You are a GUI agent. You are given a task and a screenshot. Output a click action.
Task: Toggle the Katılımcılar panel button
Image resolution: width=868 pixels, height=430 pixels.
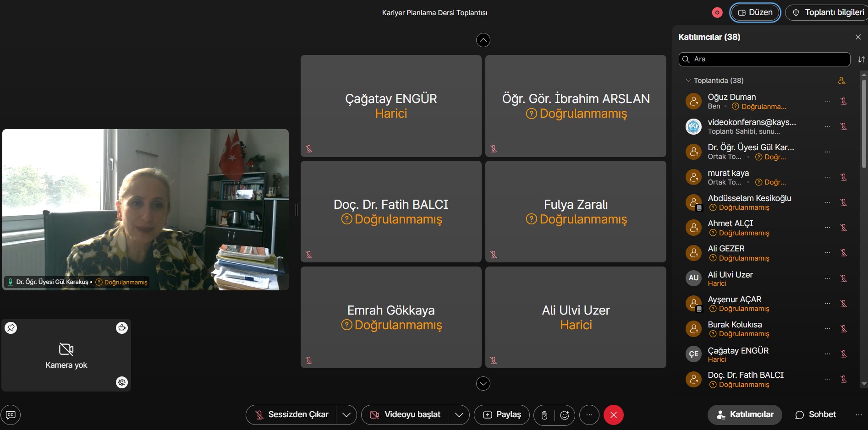(x=745, y=415)
